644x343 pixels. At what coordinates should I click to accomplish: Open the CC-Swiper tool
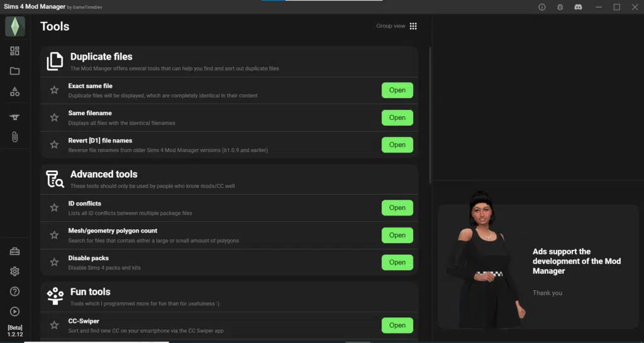[397, 325]
